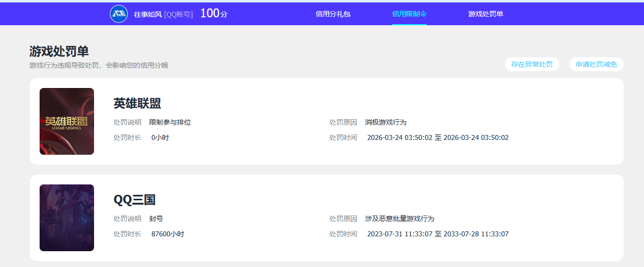Screen dimensions: 644x267
Task: Click the 87600小时 penalty duration
Action: pos(168,234)
